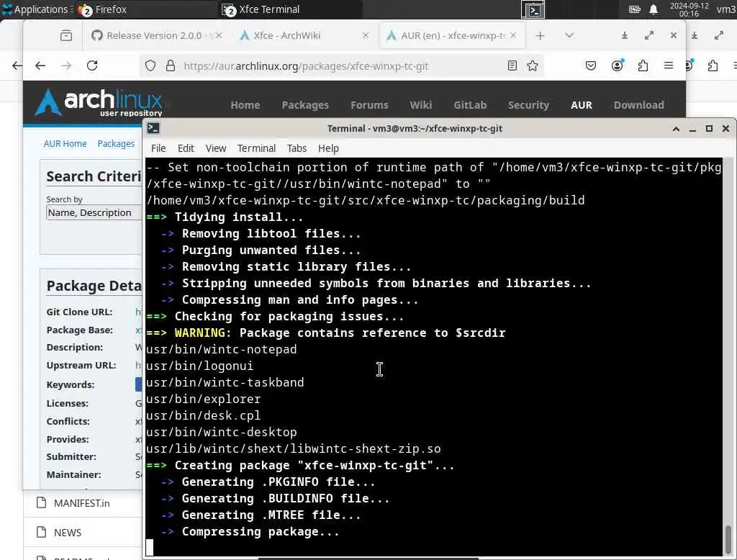Screen dimensions: 737x560
Task: Toggle reader view icon in address bar
Action: (x=512, y=66)
